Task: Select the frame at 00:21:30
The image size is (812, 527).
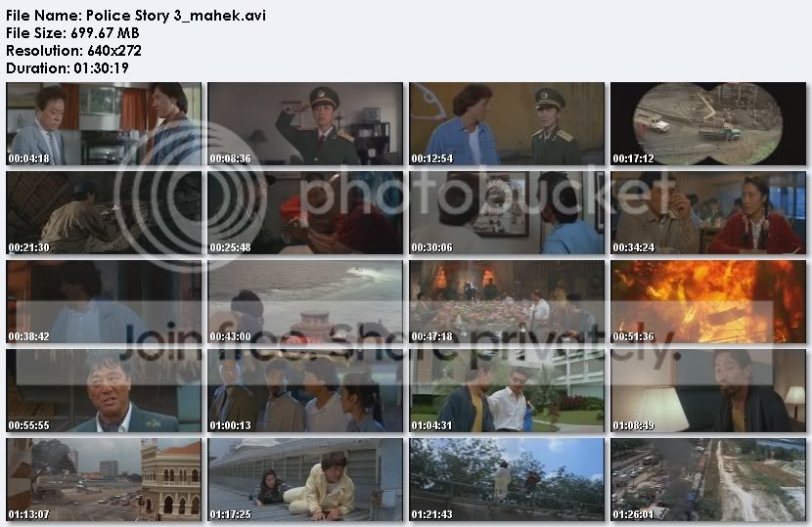Action: click(104, 213)
